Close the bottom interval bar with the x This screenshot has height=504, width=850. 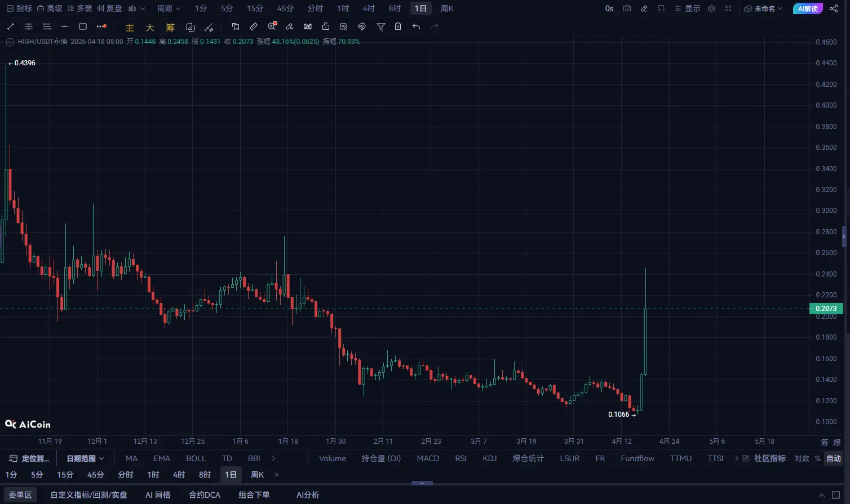click(277, 475)
